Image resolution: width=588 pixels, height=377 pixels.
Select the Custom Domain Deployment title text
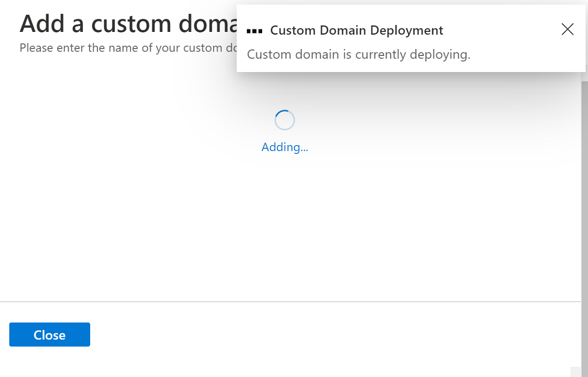(356, 30)
